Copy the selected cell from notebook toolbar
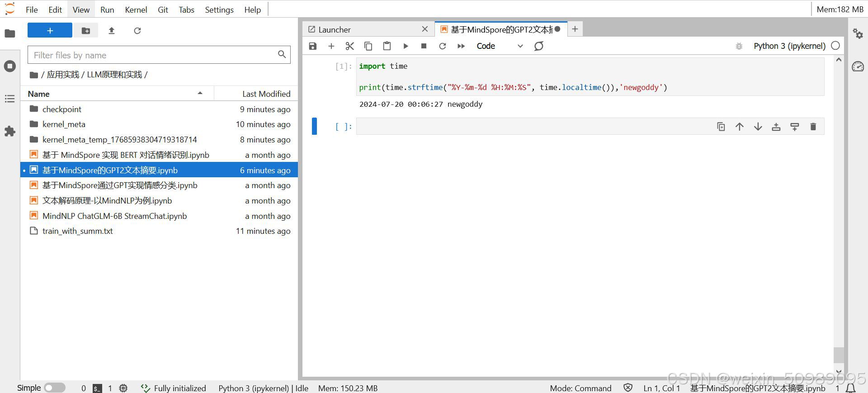Screen dimensions: 868x393 point(368,46)
